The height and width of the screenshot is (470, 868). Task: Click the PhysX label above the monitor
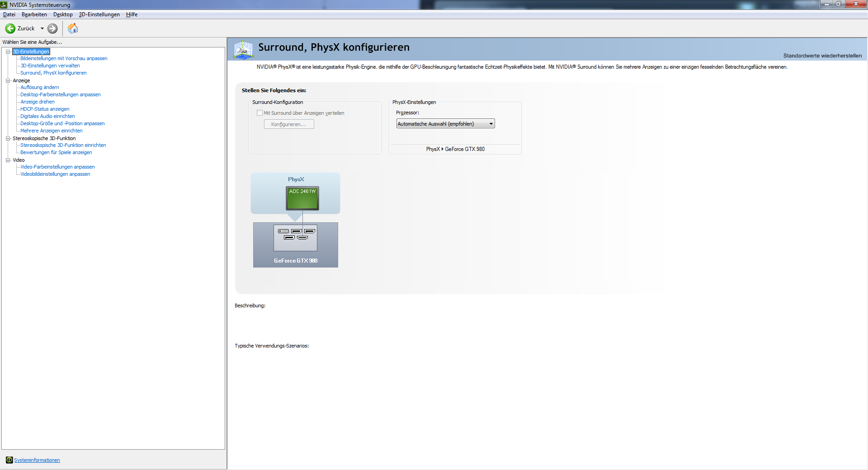296,179
